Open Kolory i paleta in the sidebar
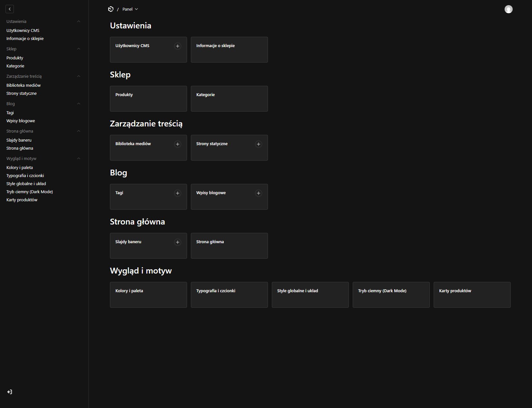This screenshot has height=408, width=532. pyautogui.click(x=20, y=167)
